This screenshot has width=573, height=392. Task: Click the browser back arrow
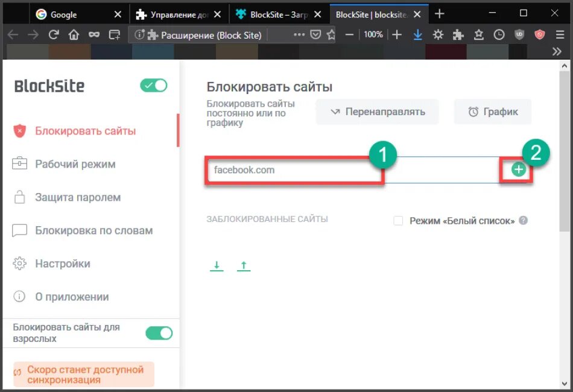coord(13,35)
